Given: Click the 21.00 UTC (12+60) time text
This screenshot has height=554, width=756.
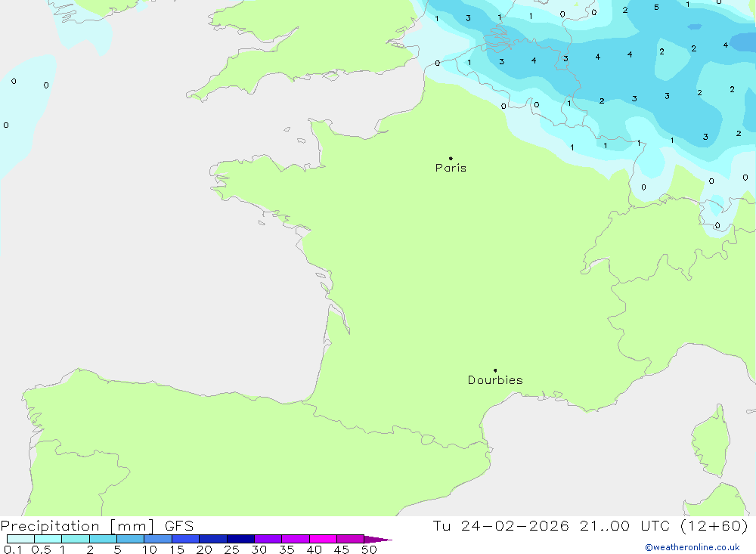Looking at the screenshot, I should [x=664, y=525].
